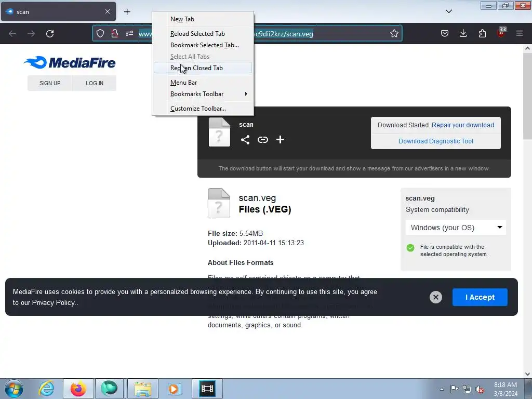Click the I Accept cookie button

point(480,297)
